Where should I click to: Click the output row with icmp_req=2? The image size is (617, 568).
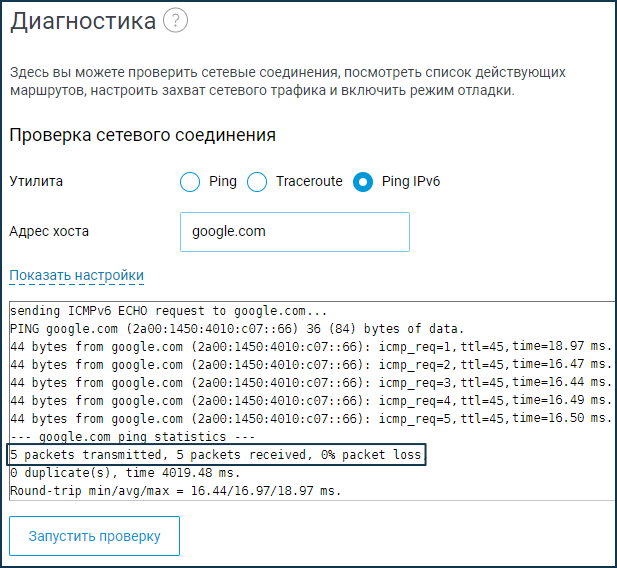click(x=311, y=364)
